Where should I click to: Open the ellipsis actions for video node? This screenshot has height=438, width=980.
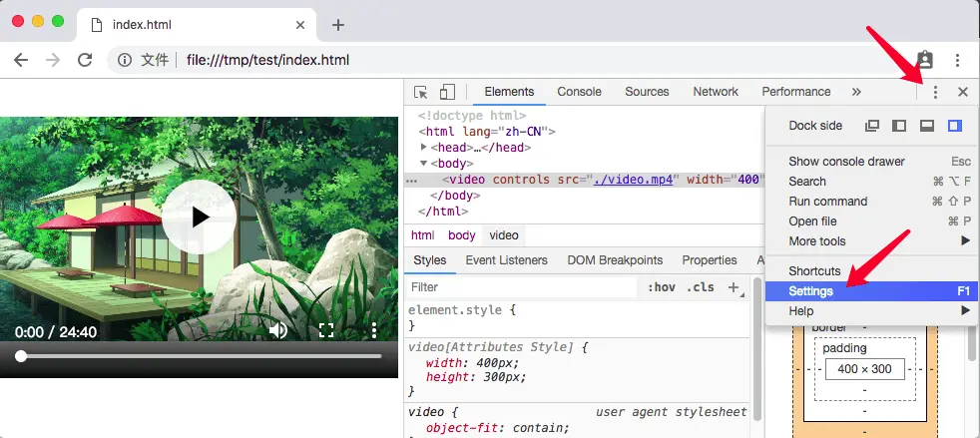tap(411, 180)
